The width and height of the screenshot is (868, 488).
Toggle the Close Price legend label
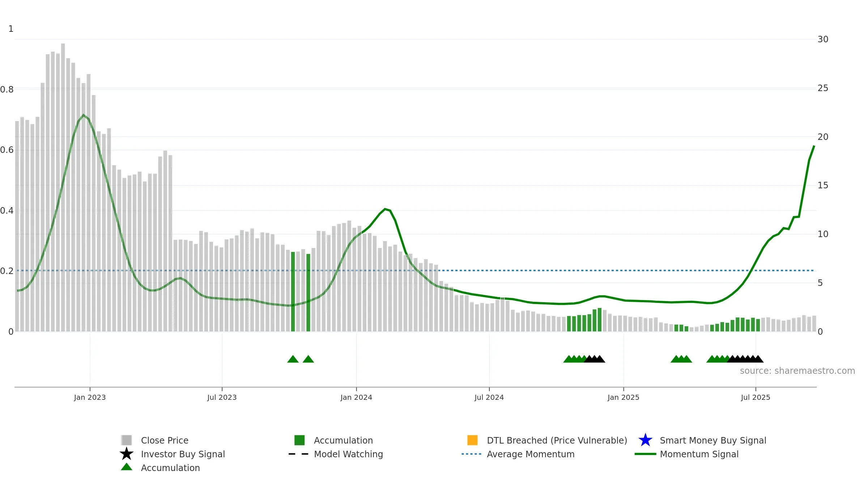coord(165,440)
